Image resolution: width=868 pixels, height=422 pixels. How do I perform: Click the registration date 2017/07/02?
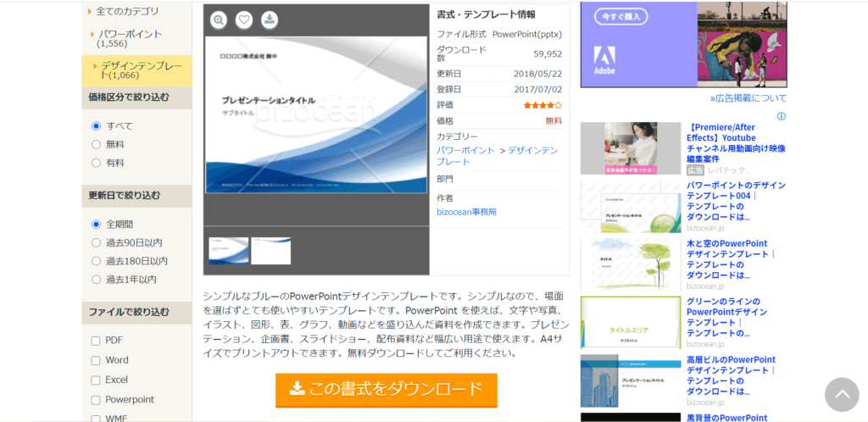click(537, 89)
